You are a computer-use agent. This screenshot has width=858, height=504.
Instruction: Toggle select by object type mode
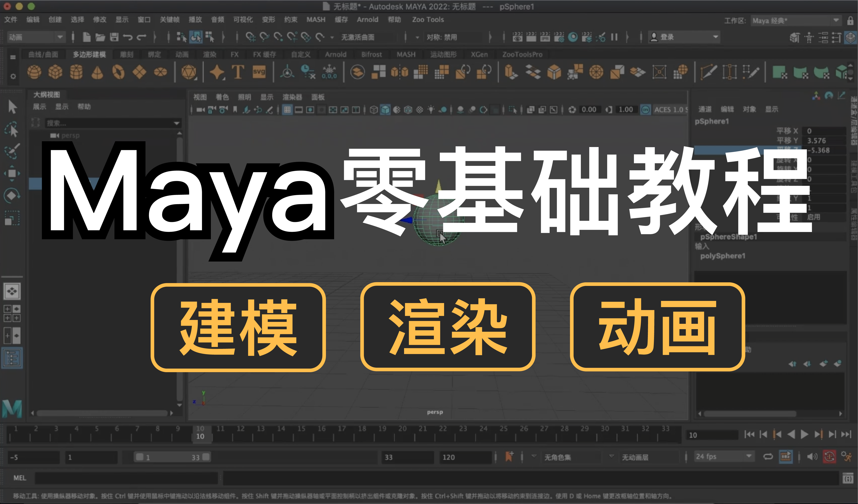pos(196,37)
